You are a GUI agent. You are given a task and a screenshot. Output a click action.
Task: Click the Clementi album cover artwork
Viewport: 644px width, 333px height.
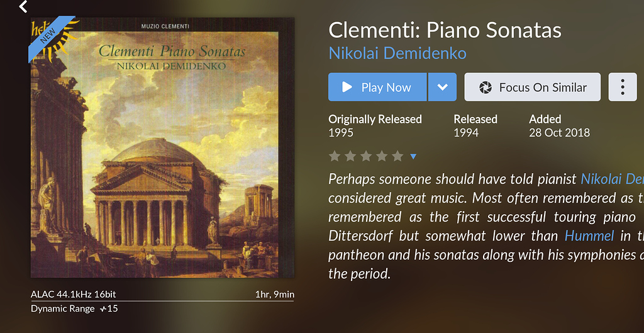(x=162, y=164)
